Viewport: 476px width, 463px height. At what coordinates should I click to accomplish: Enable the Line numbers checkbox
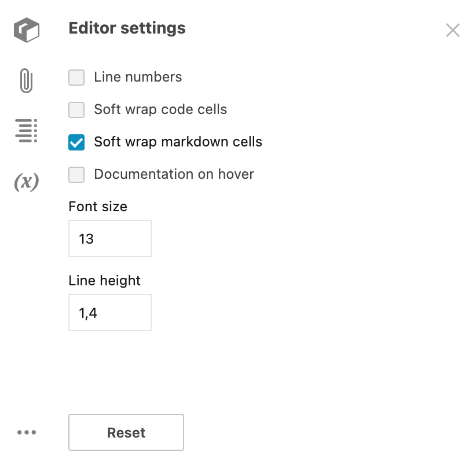click(x=76, y=77)
